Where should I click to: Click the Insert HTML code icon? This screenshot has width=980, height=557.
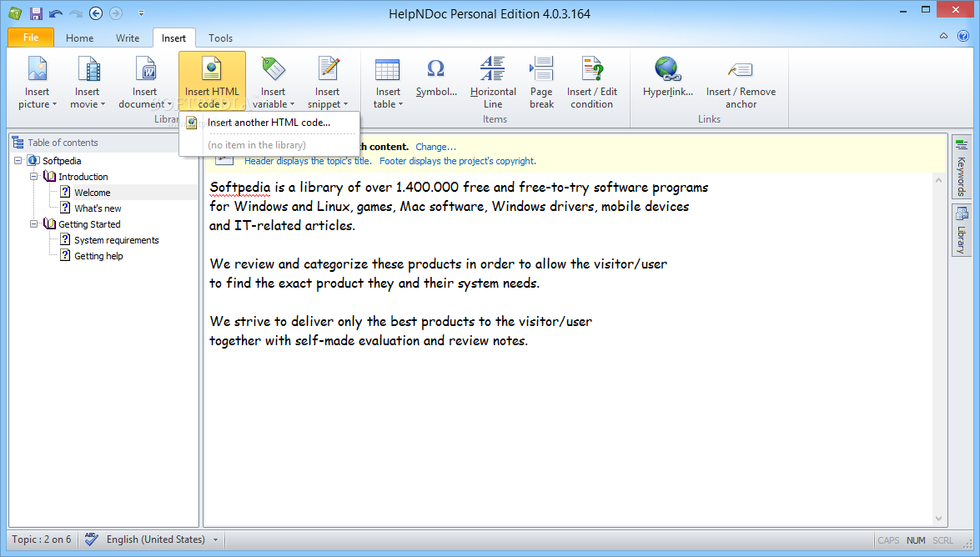[x=212, y=68]
